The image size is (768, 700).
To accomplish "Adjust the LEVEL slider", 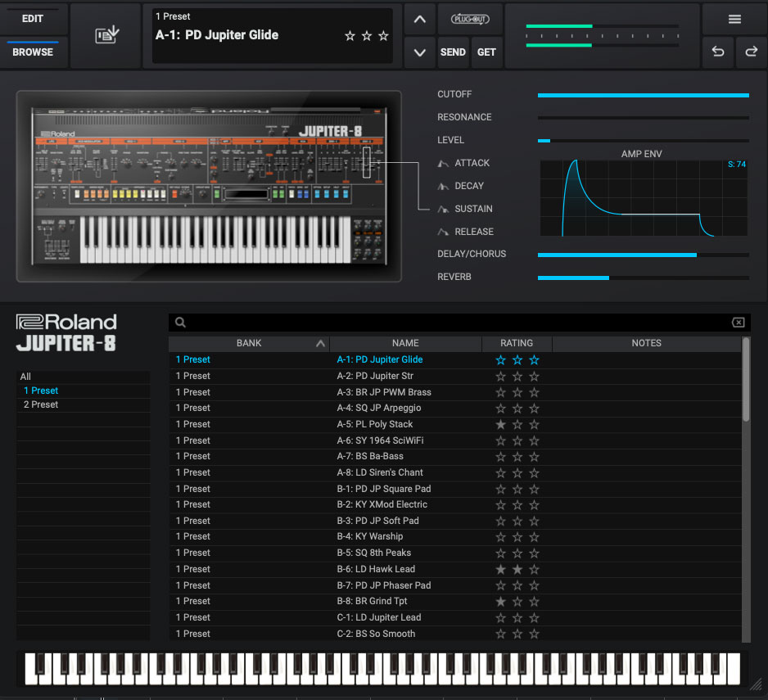I will (643, 141).
